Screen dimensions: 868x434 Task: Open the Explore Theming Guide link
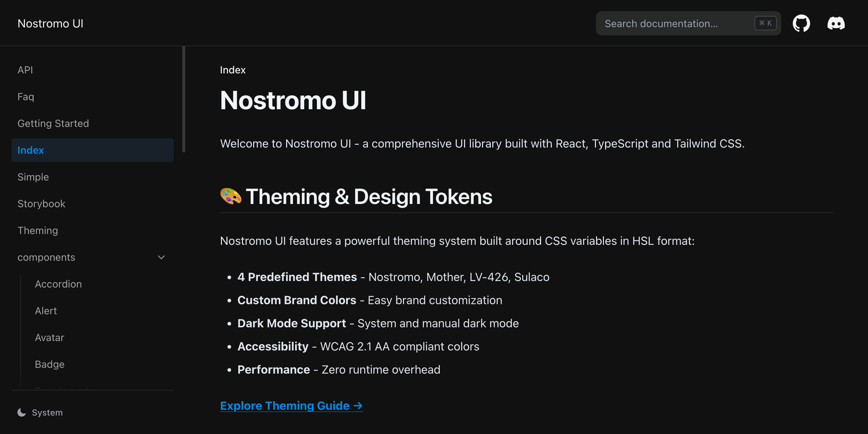(291, 405)
